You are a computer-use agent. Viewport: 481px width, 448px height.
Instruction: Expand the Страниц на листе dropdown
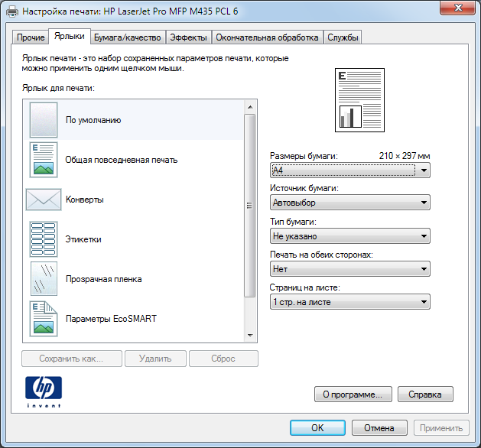350,302
